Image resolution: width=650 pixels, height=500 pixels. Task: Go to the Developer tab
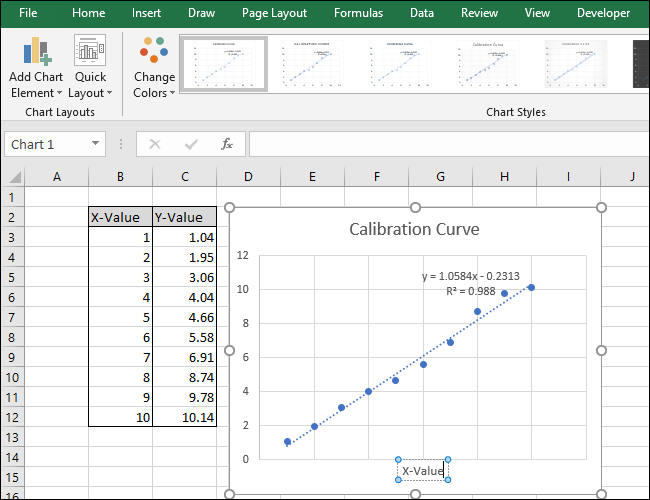pyautogui.click(x=603, y=13)
